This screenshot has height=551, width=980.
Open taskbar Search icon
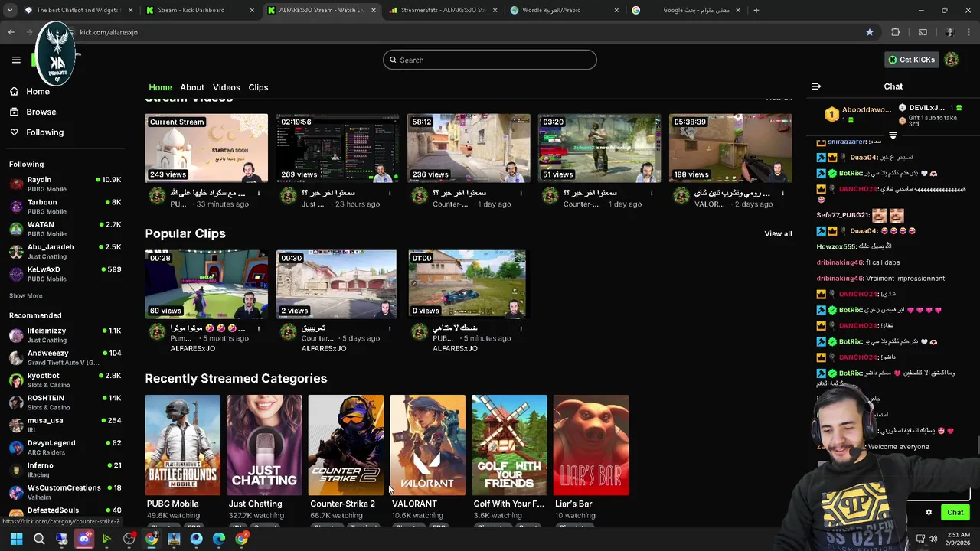(39, 539)
